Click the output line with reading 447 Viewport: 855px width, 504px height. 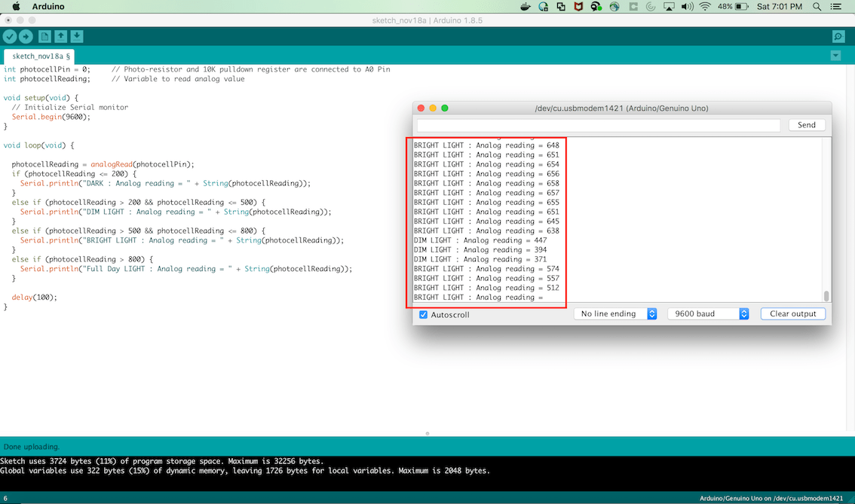pyautogui.click(x=480, y=240)
